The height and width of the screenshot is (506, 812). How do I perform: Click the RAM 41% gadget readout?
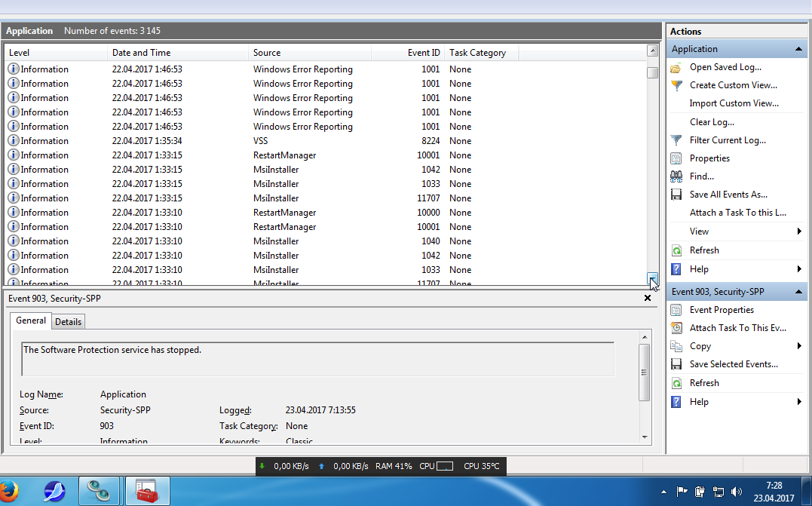[394, 466]
